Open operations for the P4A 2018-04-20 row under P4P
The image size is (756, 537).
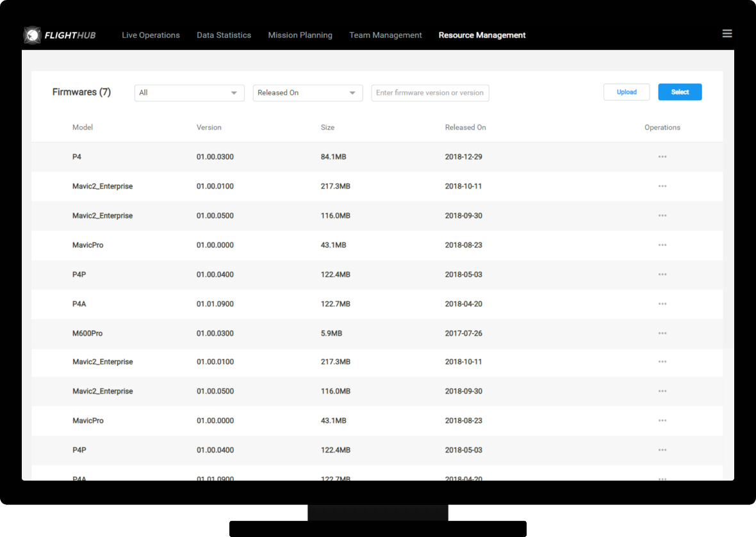click(x=662, y=304)
